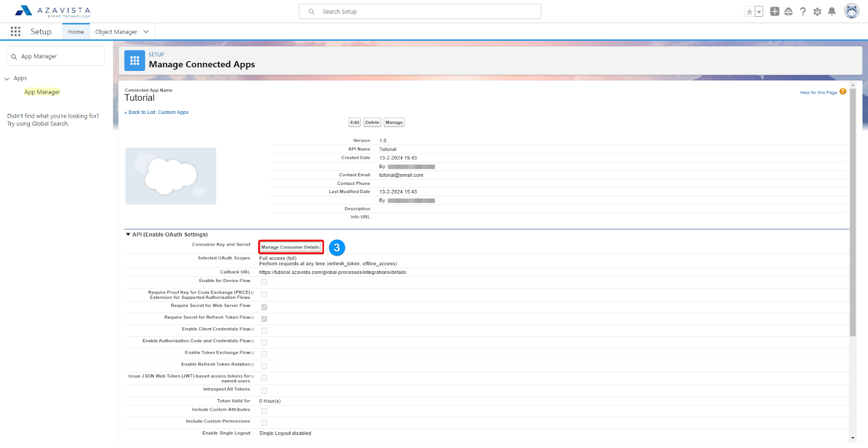Open the user profile avatar
868x448 pixels.
click(x=852, y=11)
